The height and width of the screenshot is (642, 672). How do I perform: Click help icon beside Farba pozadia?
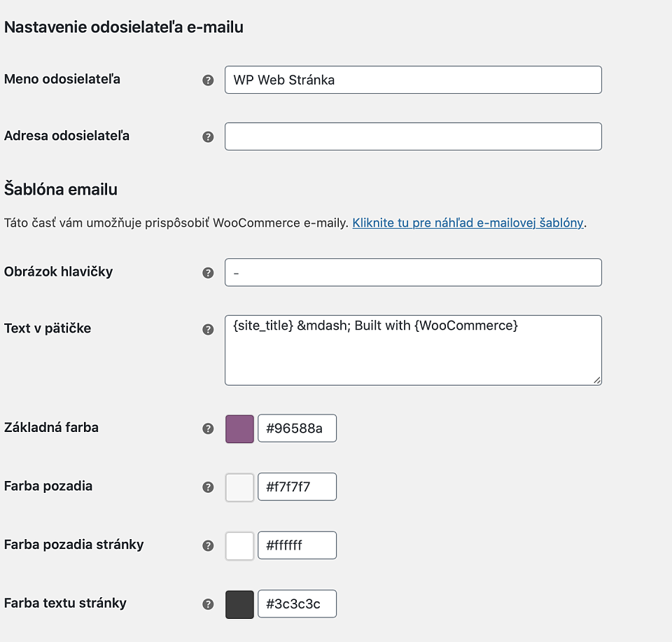coord(208,487)
